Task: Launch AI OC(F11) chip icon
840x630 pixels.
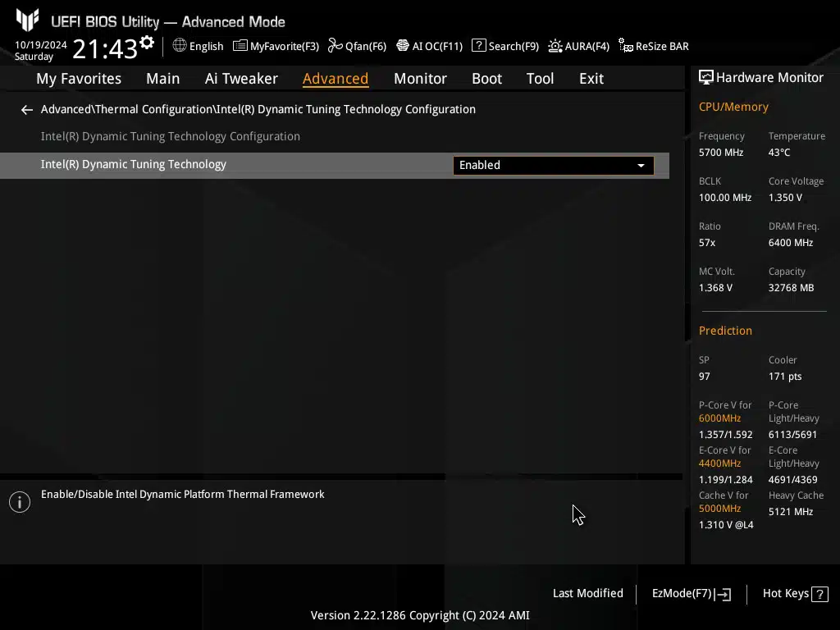Action: (x=402, y=46)
